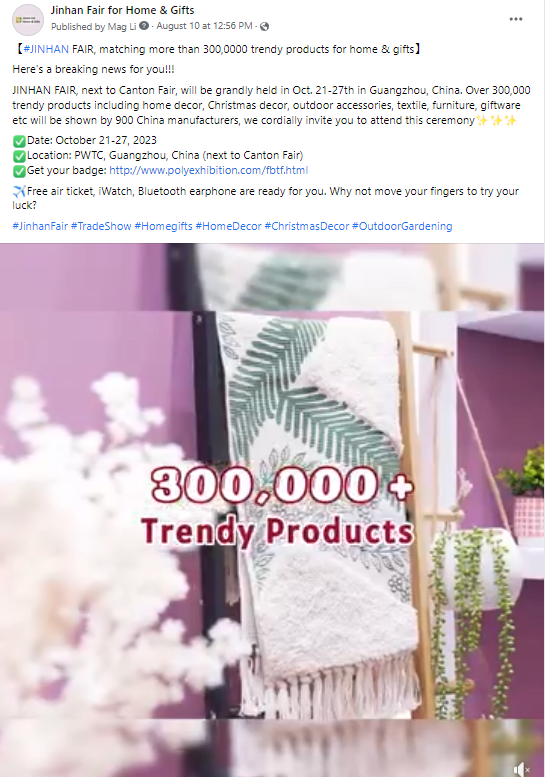The height and width of the screenshot is (777, 545).
Task: Open the #OutdoorGardening hashtag
Action: 402,226
